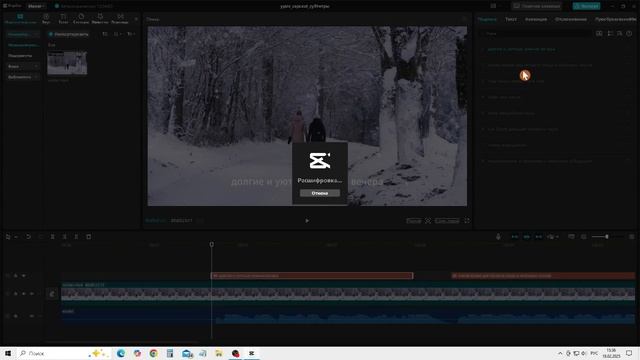This screenshot has height=360, width=640.
Task: Open Microsoft Edge from taskbar
Action: 121,353
